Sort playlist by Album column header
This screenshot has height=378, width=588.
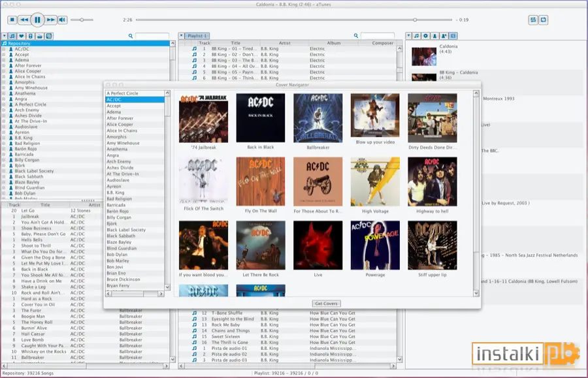[334, 43]
